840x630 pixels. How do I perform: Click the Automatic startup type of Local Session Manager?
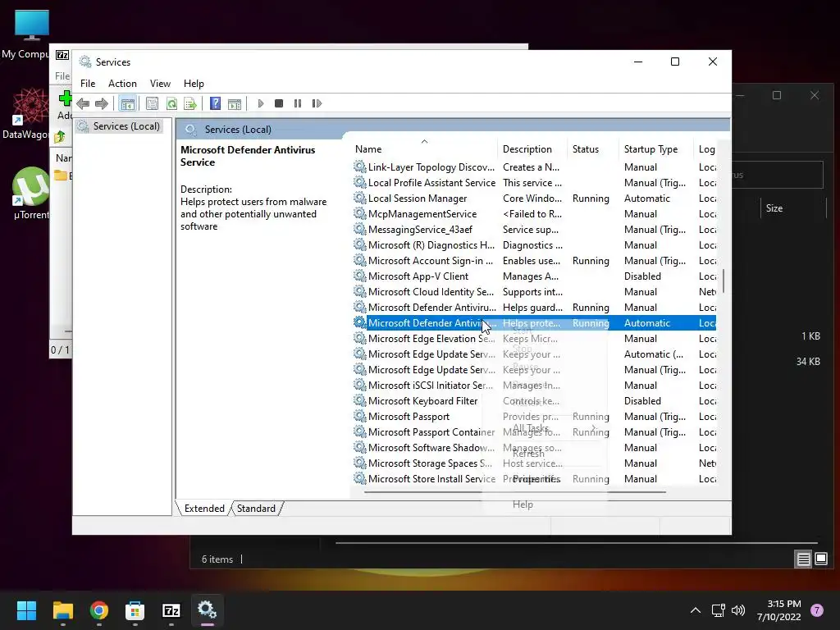click(646, 199)
